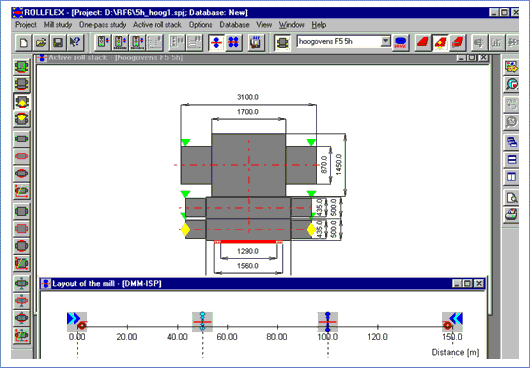This screenshot has height=368, width=530.
Task: Open the Active roll stack menu
Action: (x=157, y=25)
